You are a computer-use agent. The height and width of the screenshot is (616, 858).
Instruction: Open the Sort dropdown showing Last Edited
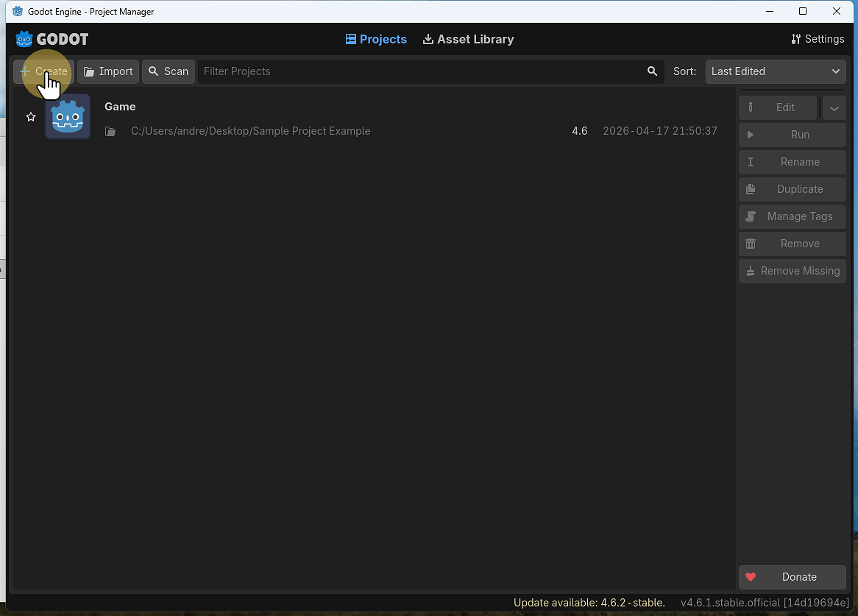(x=776, y=71)
